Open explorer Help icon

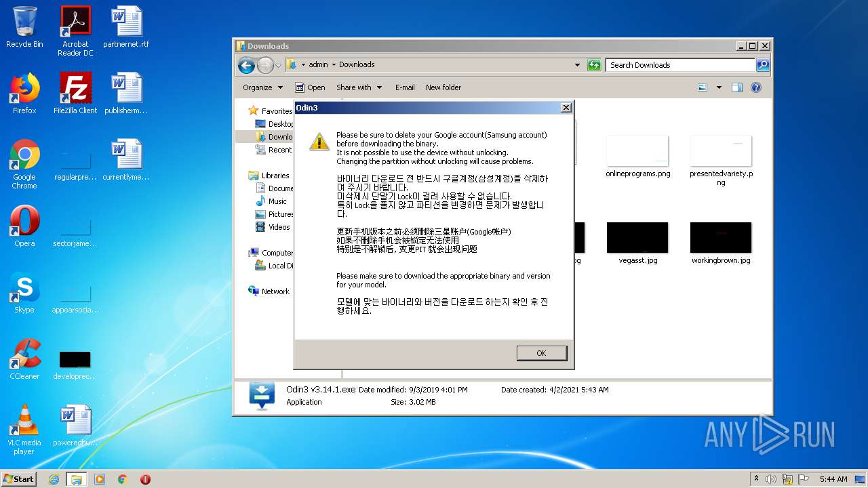coord(756,87)
